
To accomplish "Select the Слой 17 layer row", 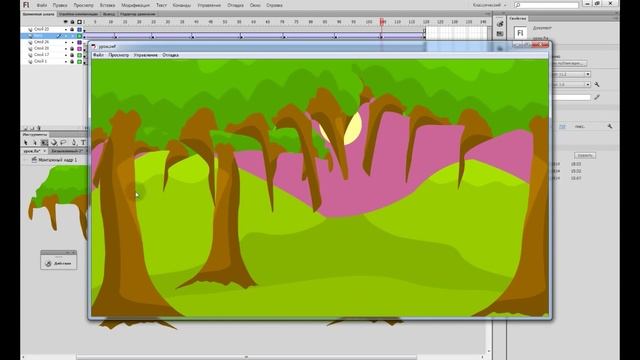I will tap(52, 55).
